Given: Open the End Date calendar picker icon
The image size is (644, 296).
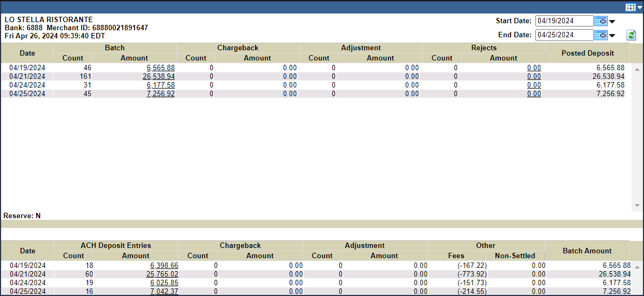Looking at the screenshot, I should (600, 35).
